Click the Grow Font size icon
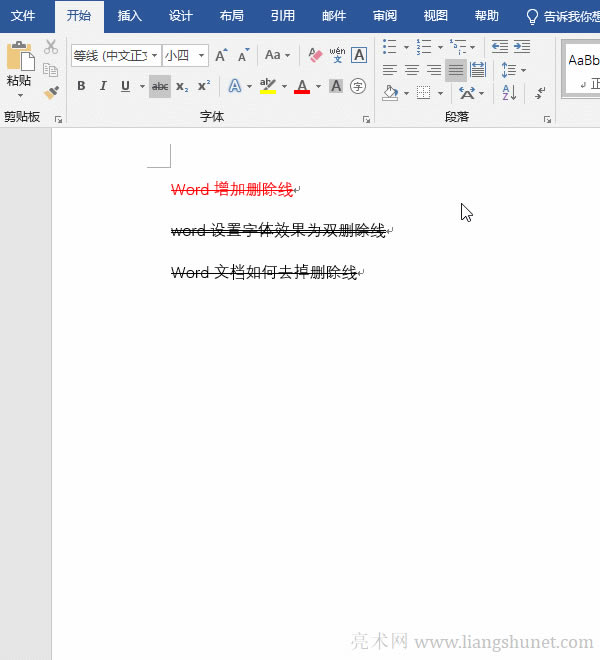The image size is (600, 660). click(221, 56)
